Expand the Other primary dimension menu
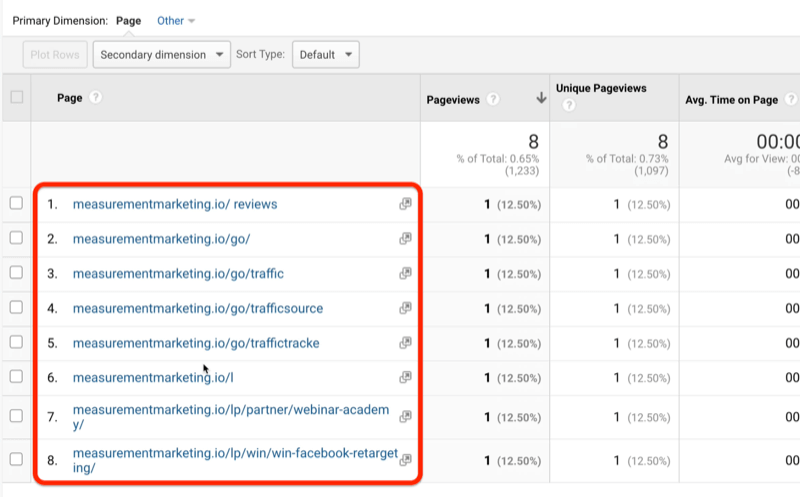Screen dimensions: 800x497 pos(176,21)
